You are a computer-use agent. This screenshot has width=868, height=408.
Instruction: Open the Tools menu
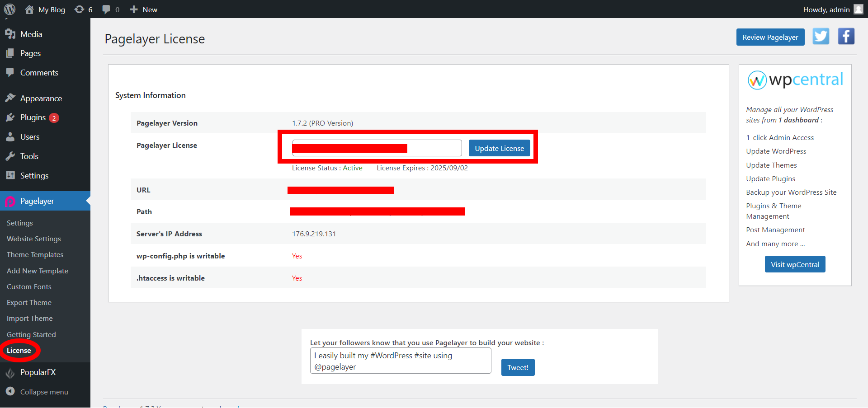click(29, 156)
